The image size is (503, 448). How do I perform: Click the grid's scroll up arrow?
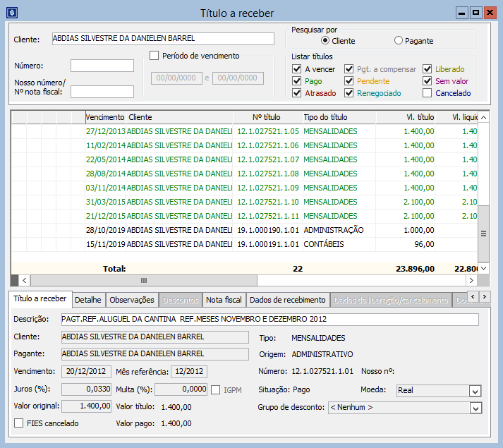coord(483,117)
